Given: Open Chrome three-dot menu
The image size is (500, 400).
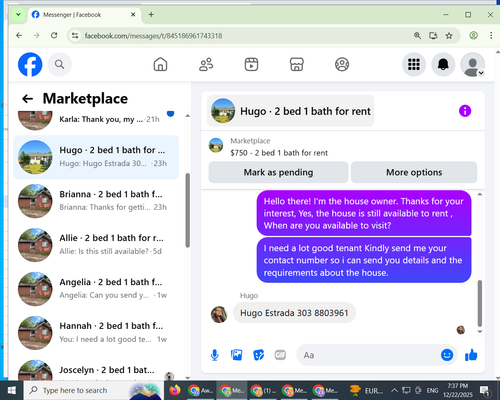Looking at the screenshot, I should [491, 35].
